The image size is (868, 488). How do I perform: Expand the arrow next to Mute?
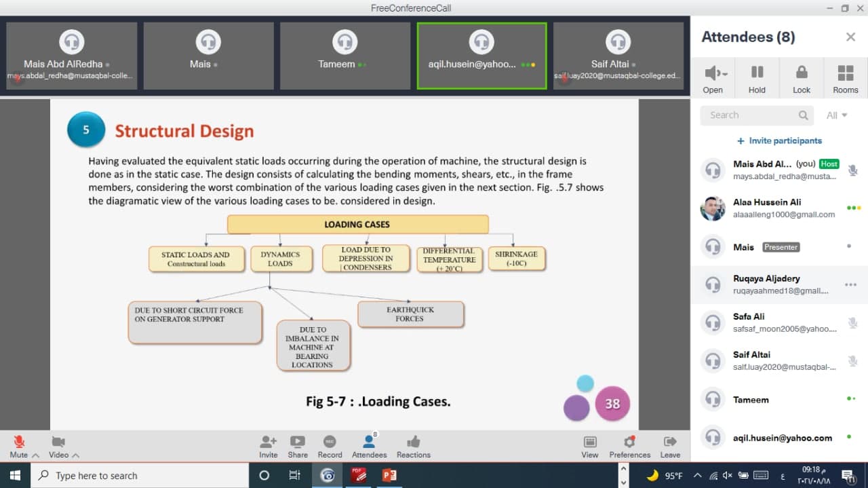tap(35, 455)
